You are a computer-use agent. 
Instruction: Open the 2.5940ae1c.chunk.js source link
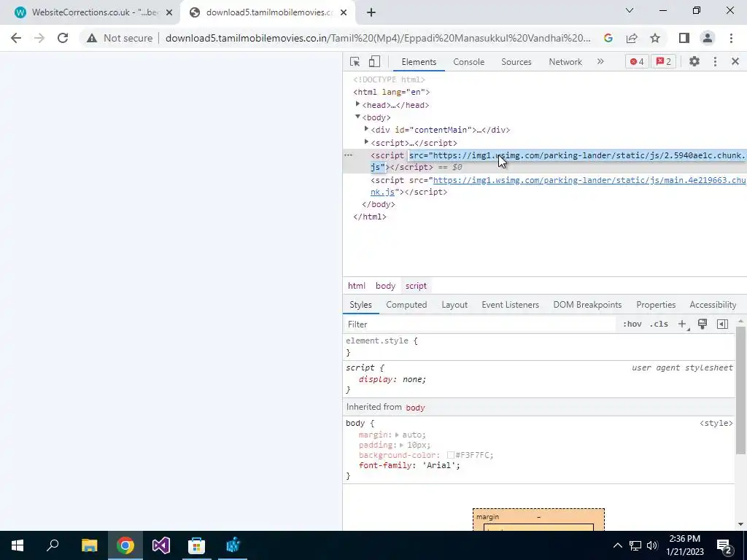[x=589, y=156]
